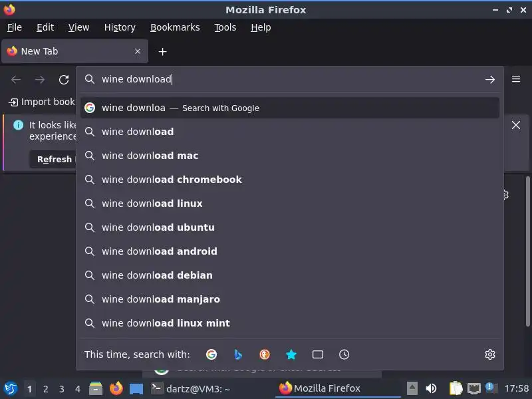532x399 pixels.
Task: Choose 'wine download ubuntu' suggestion
Action: tap(290, 227)
